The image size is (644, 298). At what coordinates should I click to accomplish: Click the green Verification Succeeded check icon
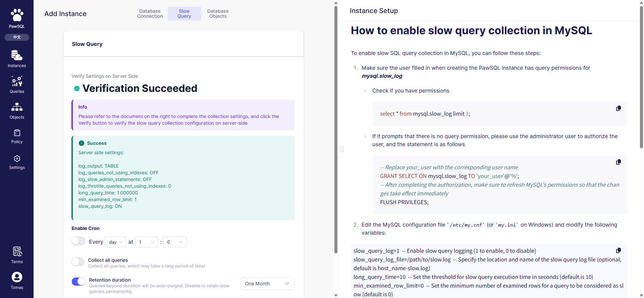tap(77, 88)
